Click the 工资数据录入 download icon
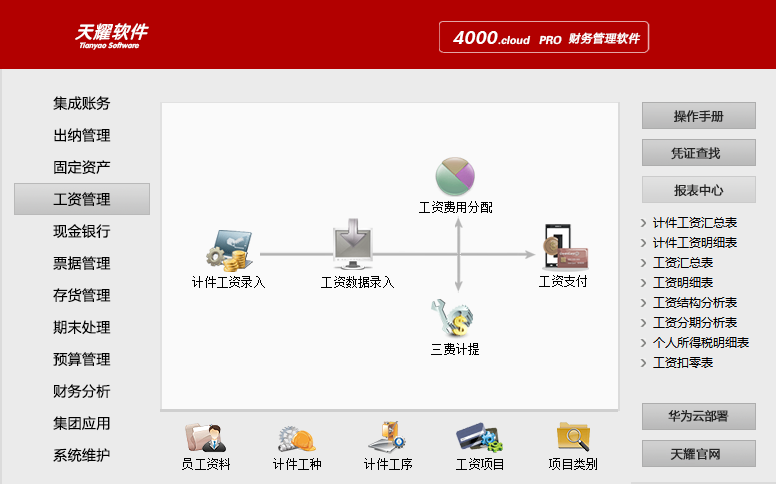Screen dimensions: 776x484 click(x=357, y=243)
